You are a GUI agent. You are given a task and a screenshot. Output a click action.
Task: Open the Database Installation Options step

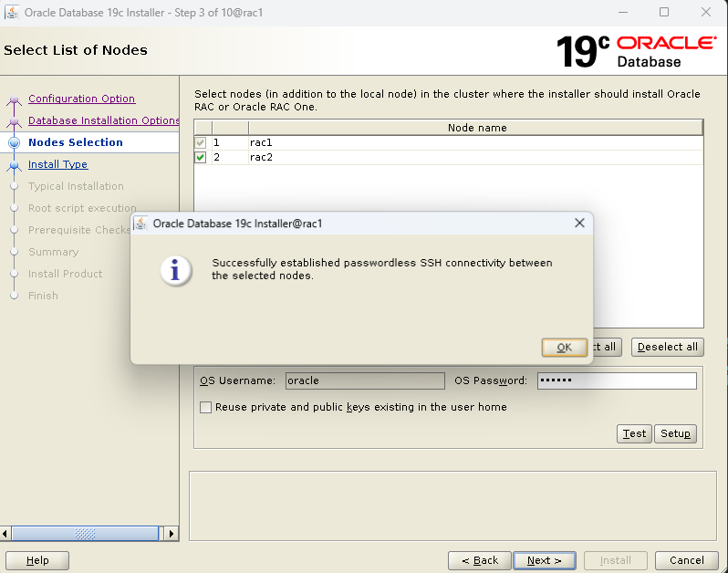[103, 120]
